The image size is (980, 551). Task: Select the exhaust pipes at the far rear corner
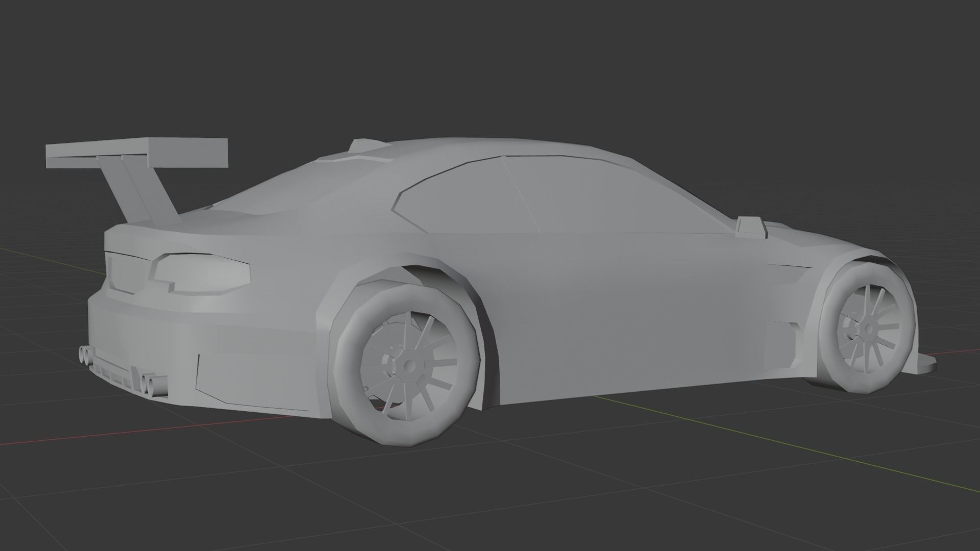coord(87,355)
